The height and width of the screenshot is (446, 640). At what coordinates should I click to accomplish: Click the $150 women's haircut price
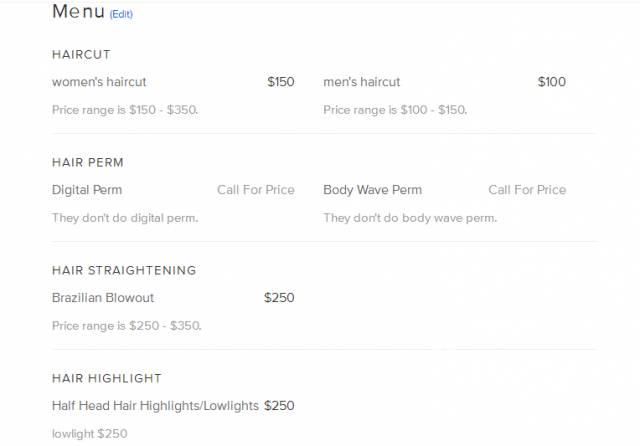pyautogui.click(x=281, y=82)
